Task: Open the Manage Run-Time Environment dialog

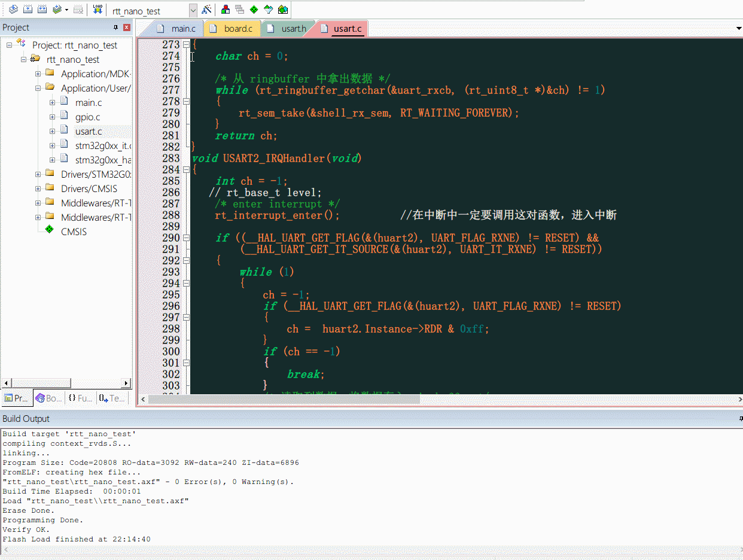Action: coord(254,10)
